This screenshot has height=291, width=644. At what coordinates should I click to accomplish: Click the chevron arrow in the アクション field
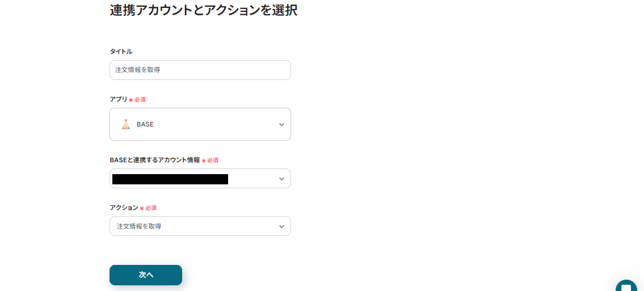(281, 226)
